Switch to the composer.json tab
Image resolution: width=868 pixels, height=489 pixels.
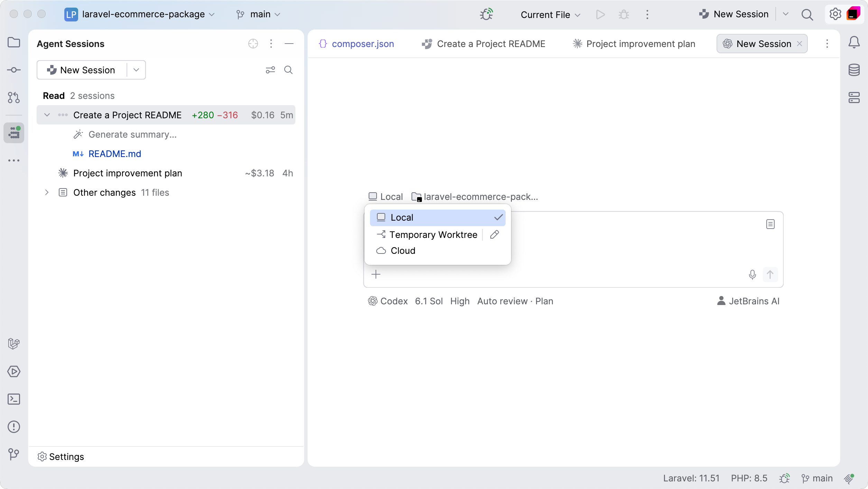click(357, 44)
